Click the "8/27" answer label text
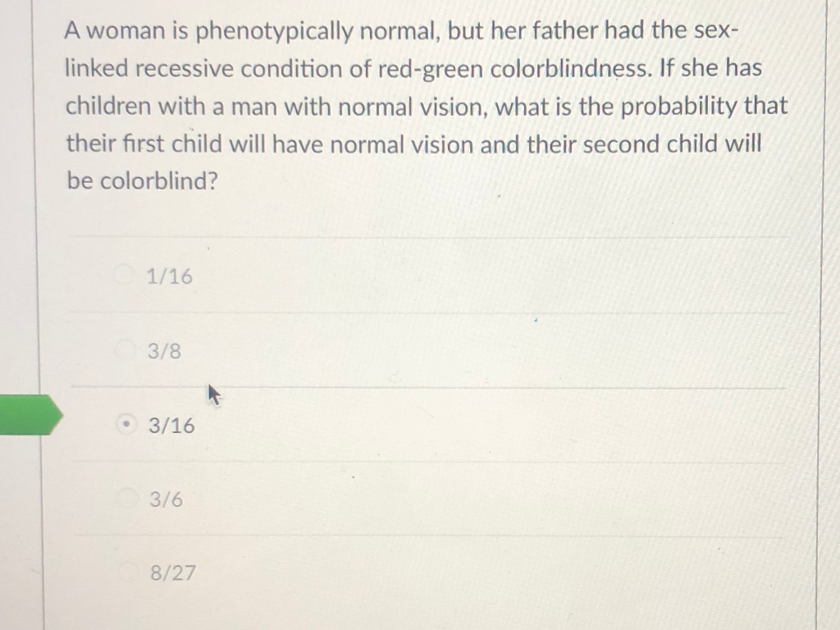The width and height of the screenshot is (840, 630). [x=173, y=573]
